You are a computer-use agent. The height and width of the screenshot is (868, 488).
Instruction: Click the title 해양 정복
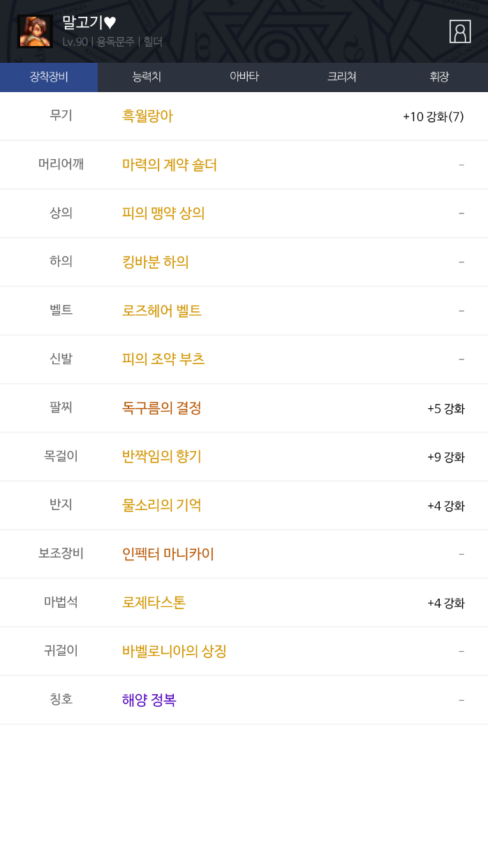tap(149, 700)
